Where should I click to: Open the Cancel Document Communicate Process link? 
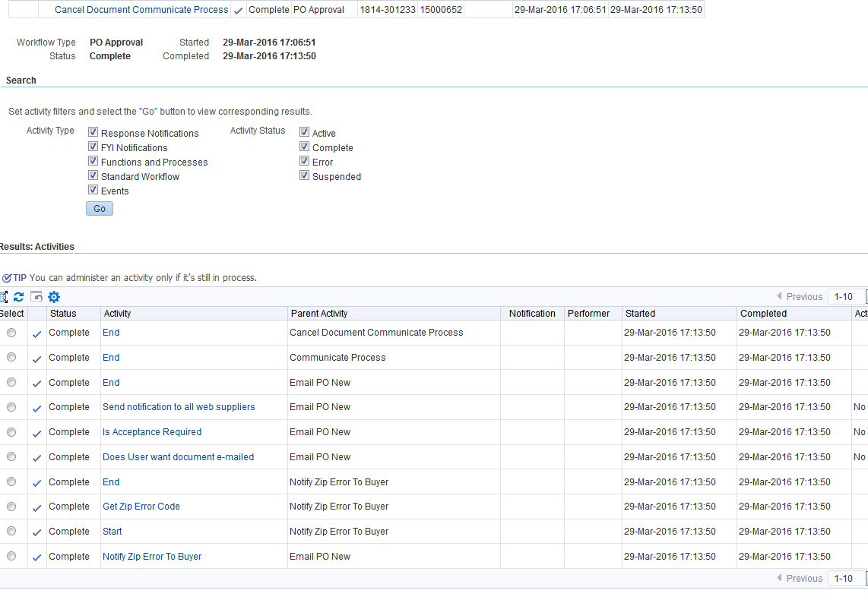(x=141, y=10)
